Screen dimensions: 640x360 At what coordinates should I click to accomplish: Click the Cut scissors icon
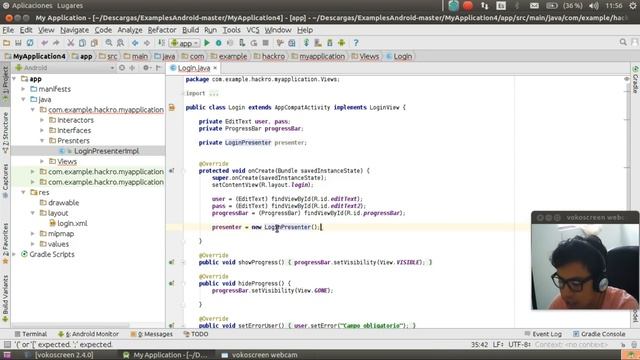click(x=71, y=43)
